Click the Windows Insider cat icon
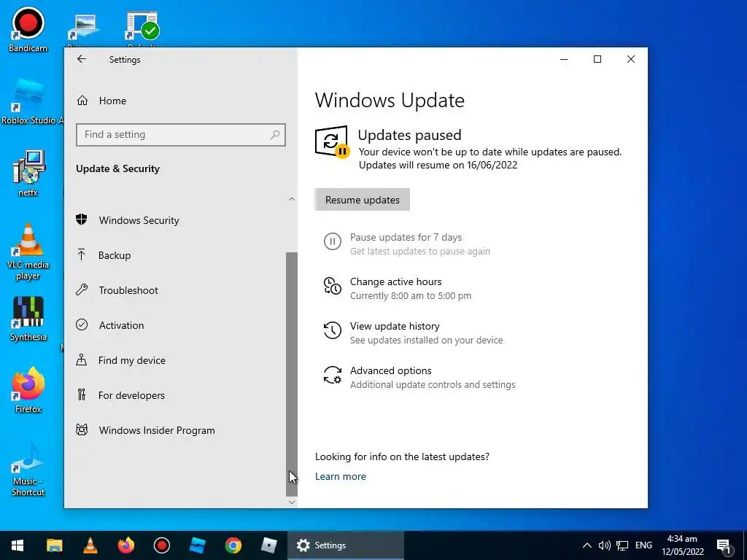This screenshot has width=747, height=560. coord(82,430)
